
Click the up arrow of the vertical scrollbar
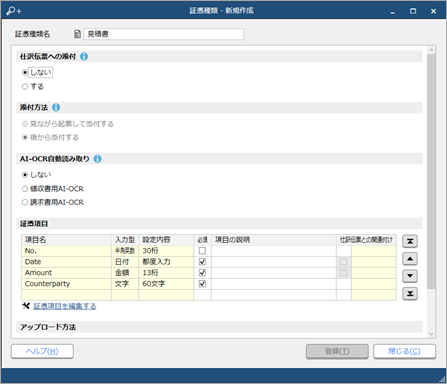click(431, 50)
